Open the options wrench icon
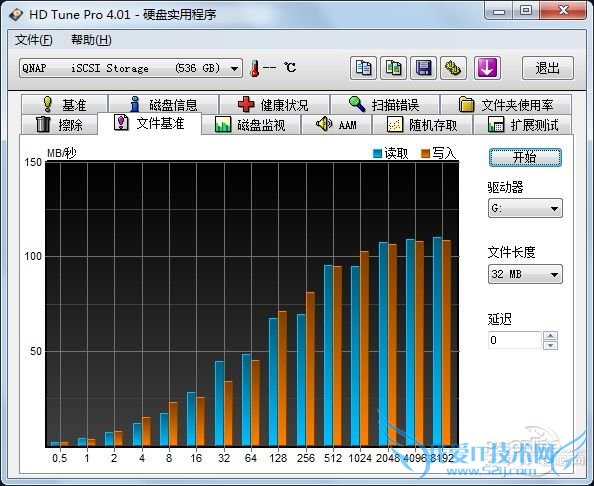 453,68
